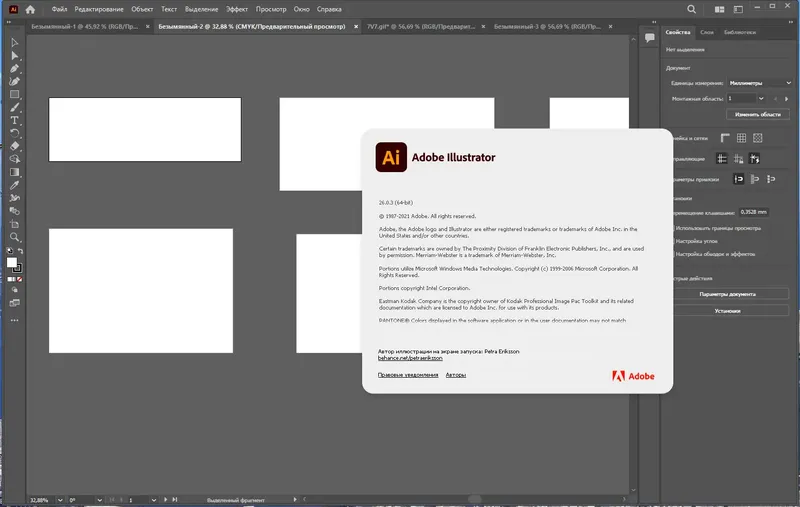Select the Shape Builder tool
The height and width of the screenshot is (507, 800).
pyautogui.click(x=14, y=159)
